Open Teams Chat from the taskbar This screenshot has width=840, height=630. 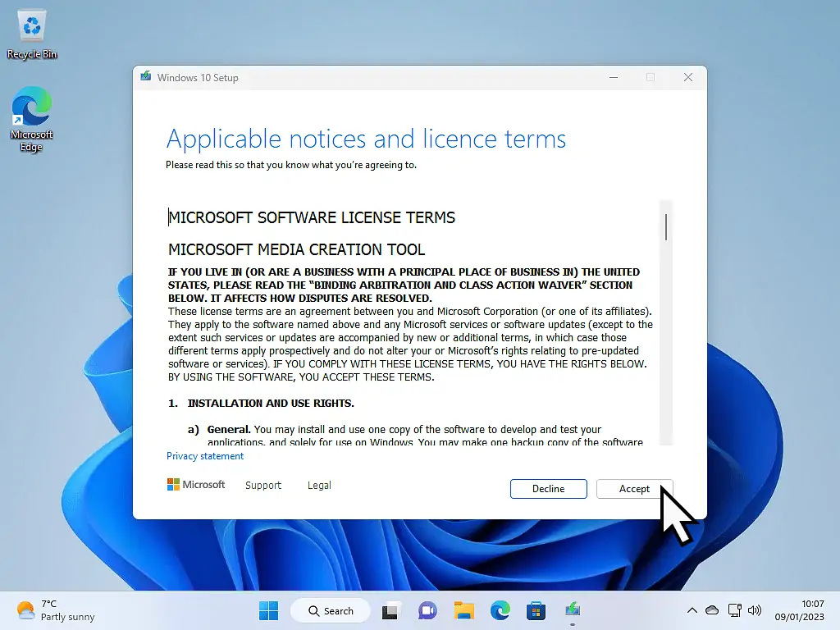pyautogui.click(x=427, y=610)
